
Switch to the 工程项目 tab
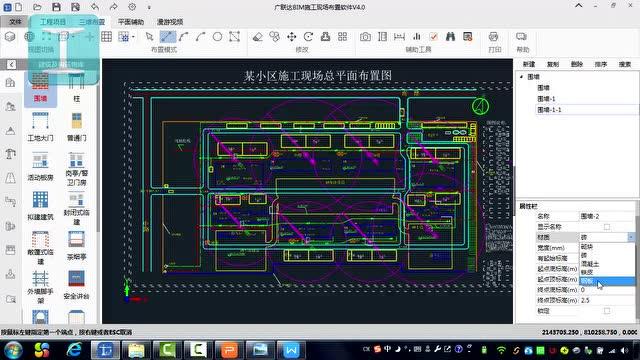[x=53, y=22]
